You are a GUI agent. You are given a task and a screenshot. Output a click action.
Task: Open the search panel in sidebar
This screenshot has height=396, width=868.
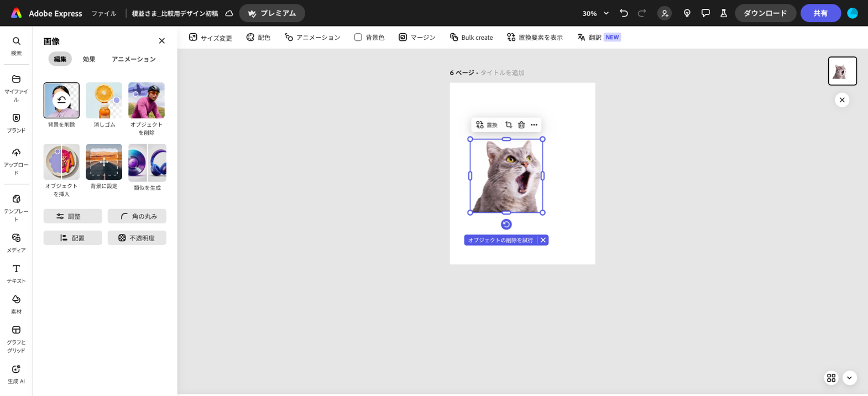tap(16, 46)
